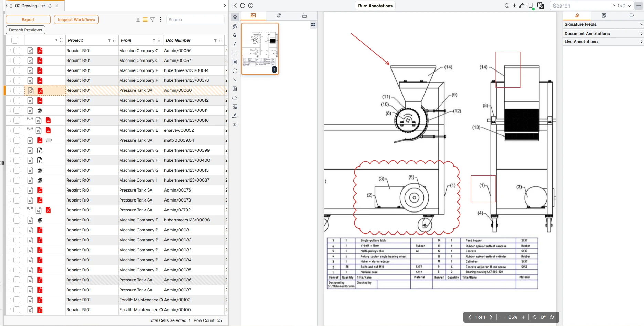Viewport: 644px width, 326px height.
Task: Check the row for Admin/00100
Action: pos(17,310)
